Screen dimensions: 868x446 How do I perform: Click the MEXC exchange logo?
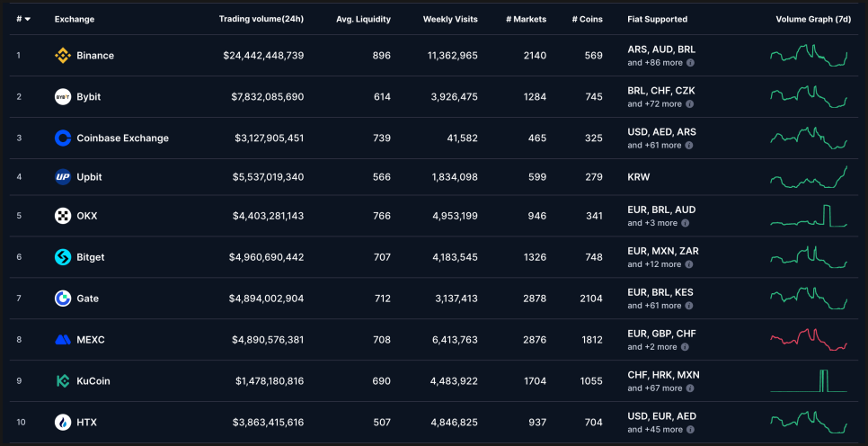click(x=63, y=340)
